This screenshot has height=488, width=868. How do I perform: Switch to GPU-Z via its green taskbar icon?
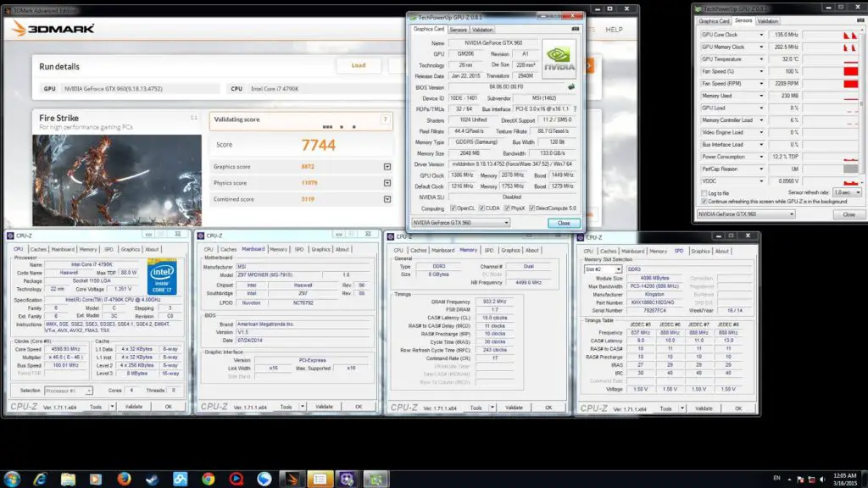(x=376, y=479)
